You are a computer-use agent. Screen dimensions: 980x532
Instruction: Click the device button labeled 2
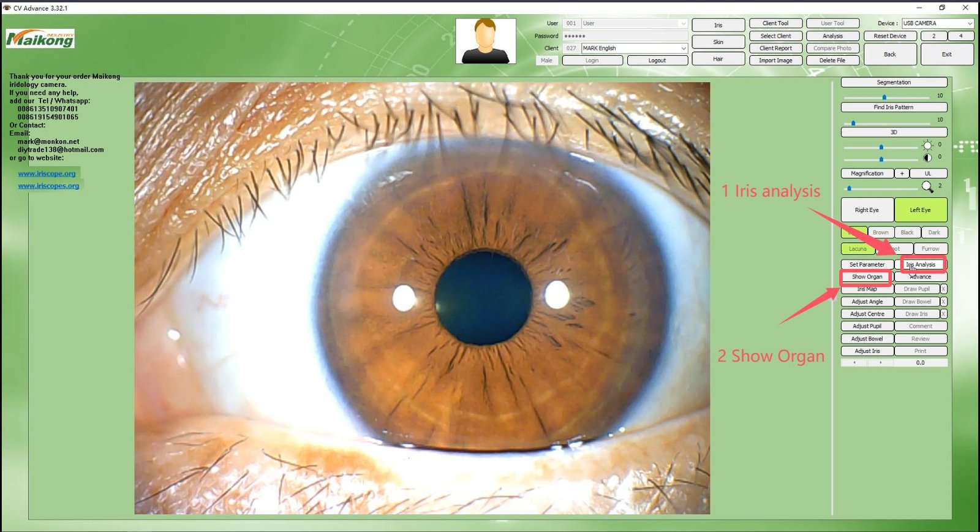pos(933,36)
